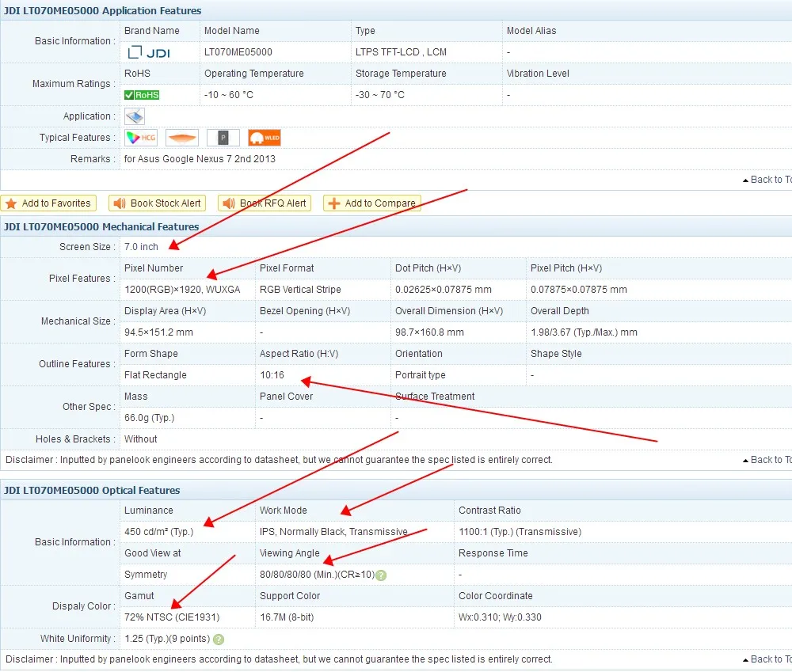792x672 pixels.
Task: Click the model name LT070ME05000 cell
Action: point(238,52)
